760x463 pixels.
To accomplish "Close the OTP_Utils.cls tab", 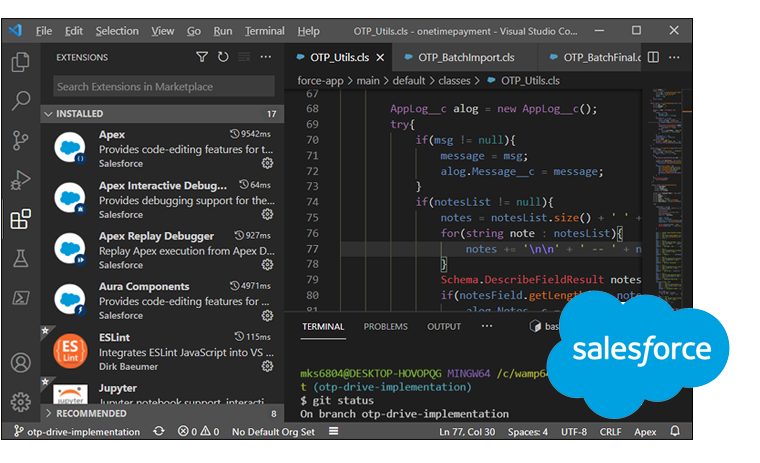I will [380, 58].
